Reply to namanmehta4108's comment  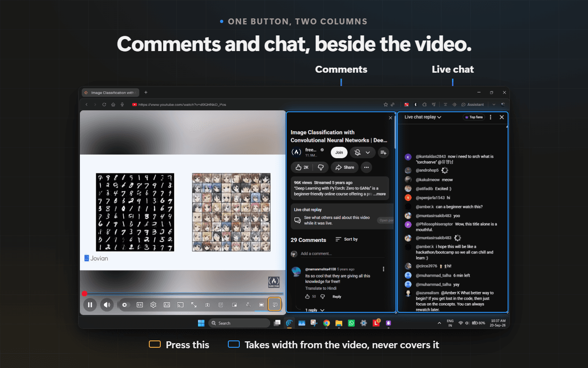[x=337, y=297]
